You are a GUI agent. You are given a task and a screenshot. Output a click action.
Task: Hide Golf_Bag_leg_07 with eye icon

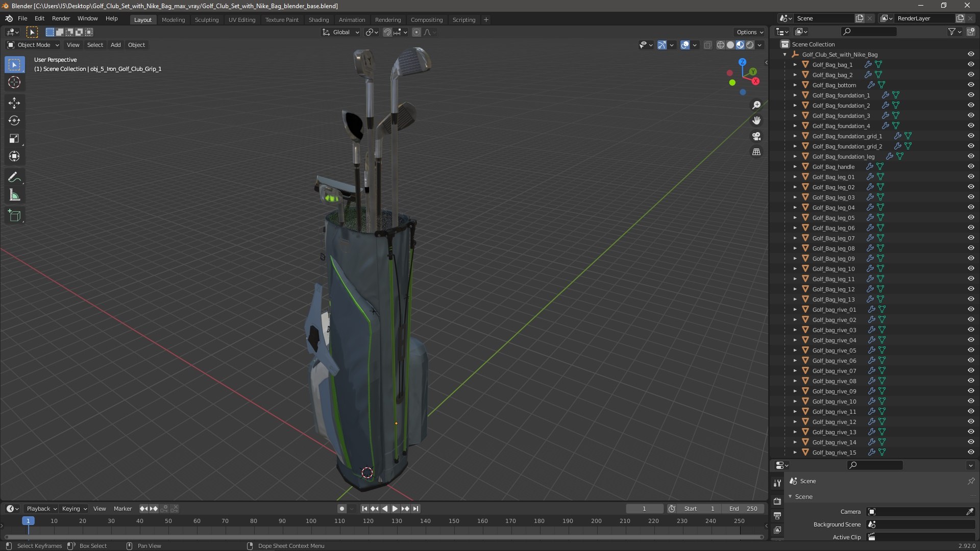click(x=971, y=238)
